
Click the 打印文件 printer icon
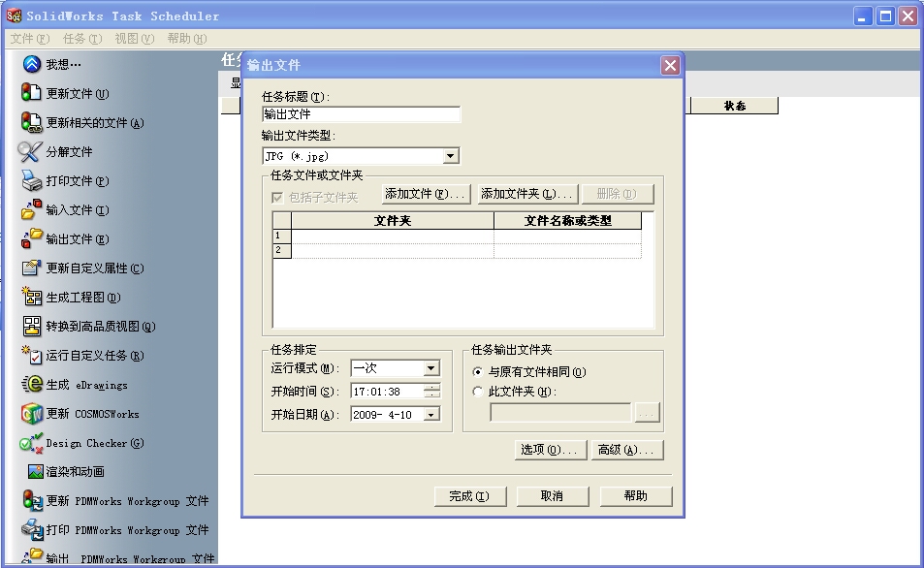tap(31, 180)
